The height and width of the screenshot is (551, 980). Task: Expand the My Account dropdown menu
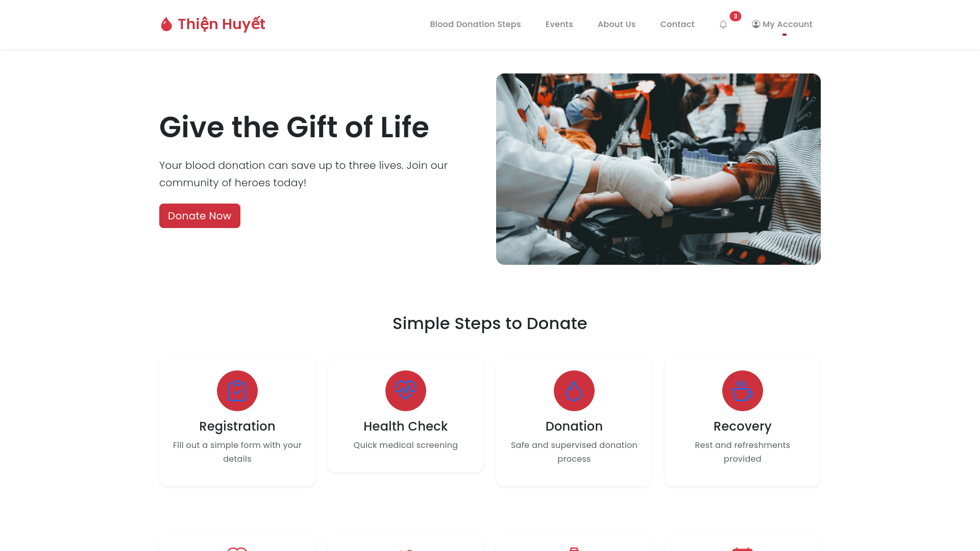782,24
